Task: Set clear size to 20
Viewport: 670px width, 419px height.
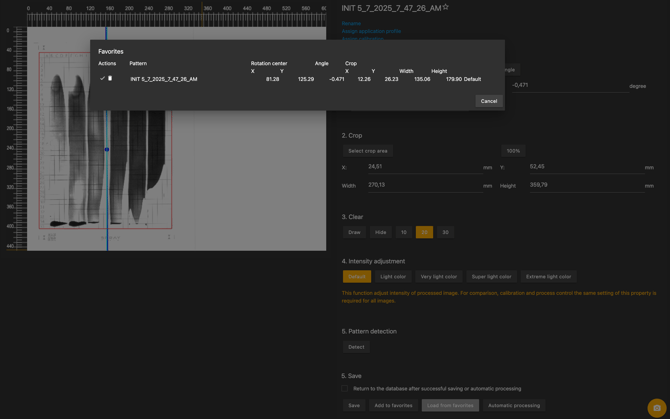Action: [424, 232]
